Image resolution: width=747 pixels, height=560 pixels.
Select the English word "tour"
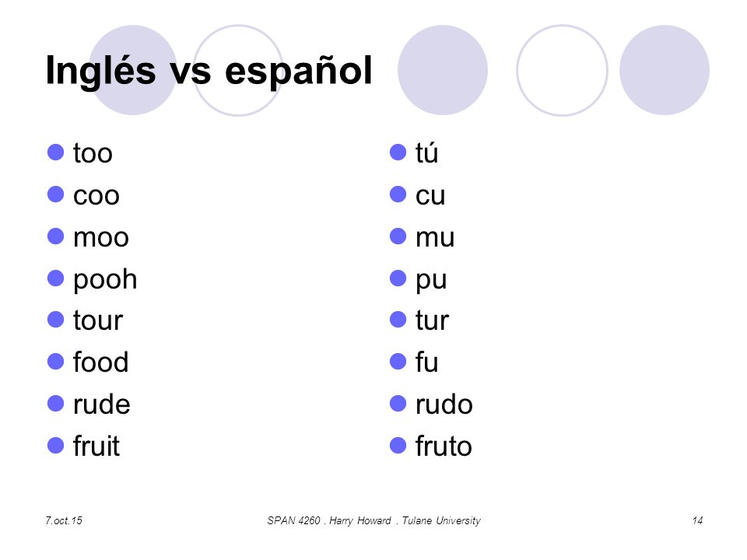pos(98,320)
